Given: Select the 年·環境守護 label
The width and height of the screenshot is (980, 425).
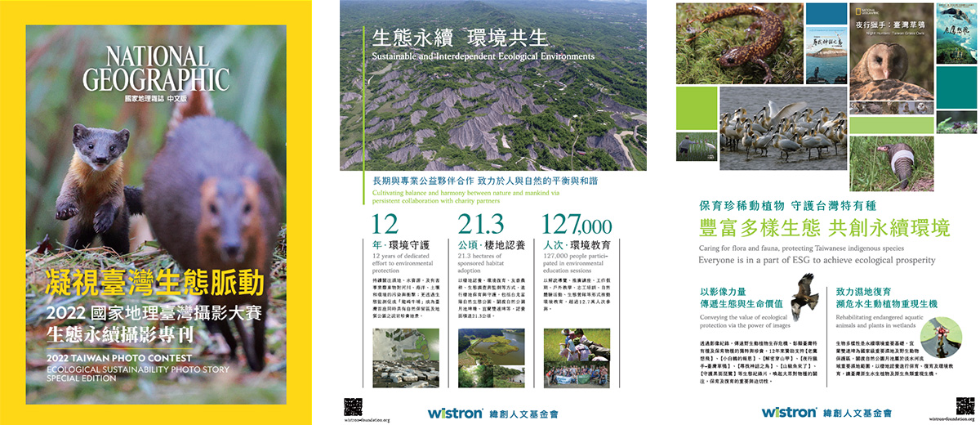Looking at the screenshot, I should pos(401,244).
